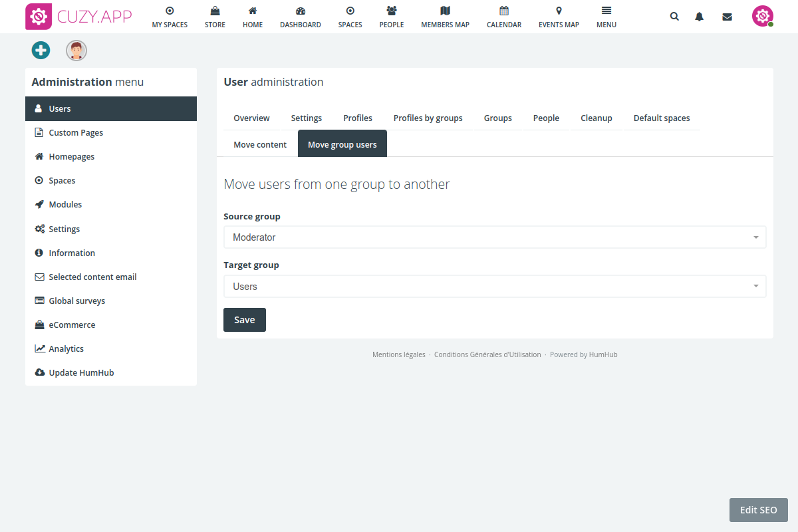The height and width of the screenshot is (532, 798).
Task: Open the Menu hamburger dropdown
Action: click(606, 17)
